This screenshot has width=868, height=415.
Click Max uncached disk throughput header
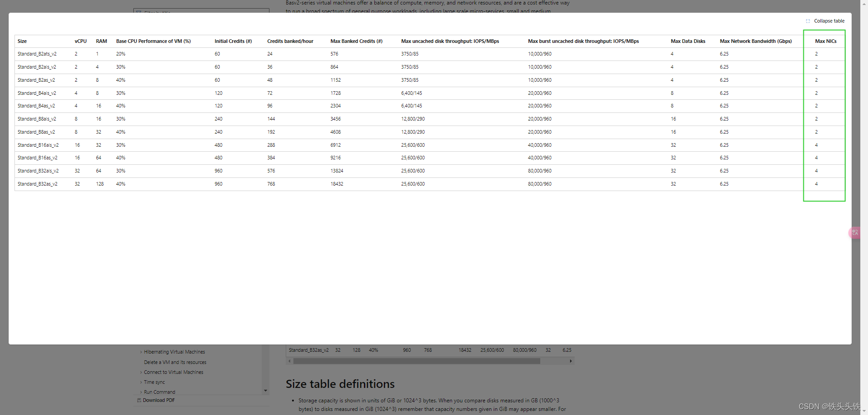[x=450, y=41]
